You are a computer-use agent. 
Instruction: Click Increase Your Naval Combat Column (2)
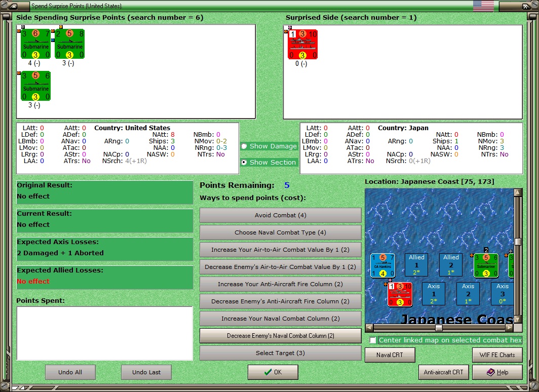(281, 319)
